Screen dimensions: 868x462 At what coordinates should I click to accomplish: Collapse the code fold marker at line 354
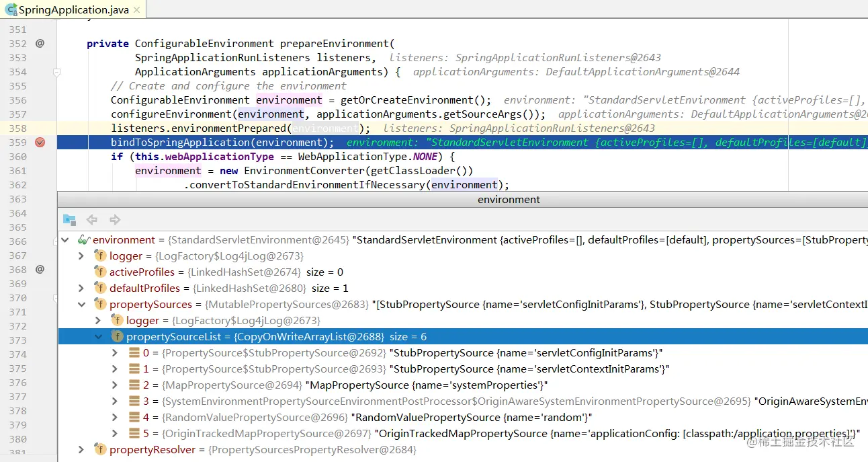click(57, 72)
